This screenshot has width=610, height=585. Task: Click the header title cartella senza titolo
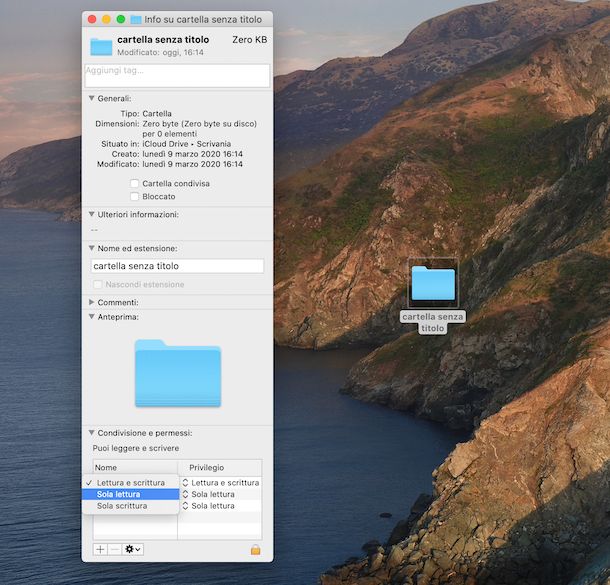(163, 40)
